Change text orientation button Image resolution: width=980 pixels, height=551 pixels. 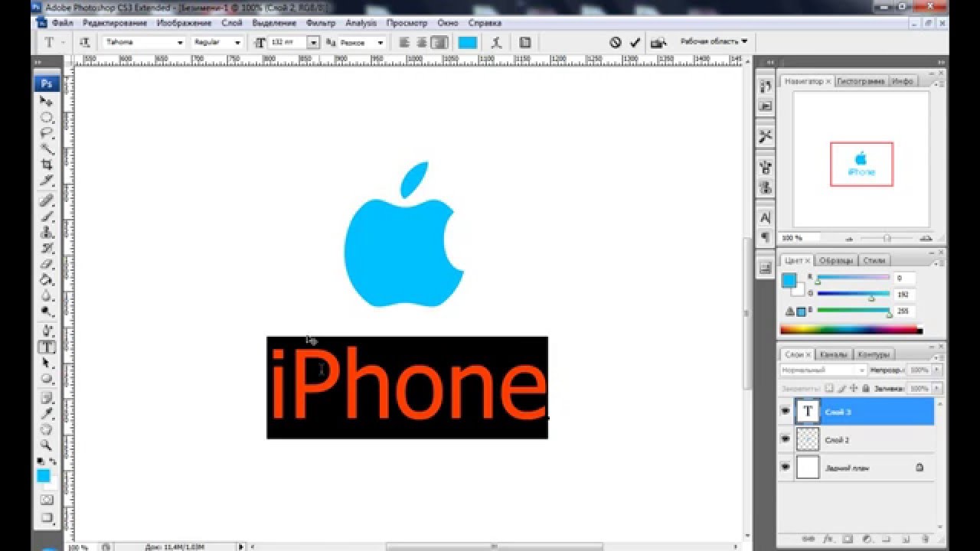tap(86, 43)
